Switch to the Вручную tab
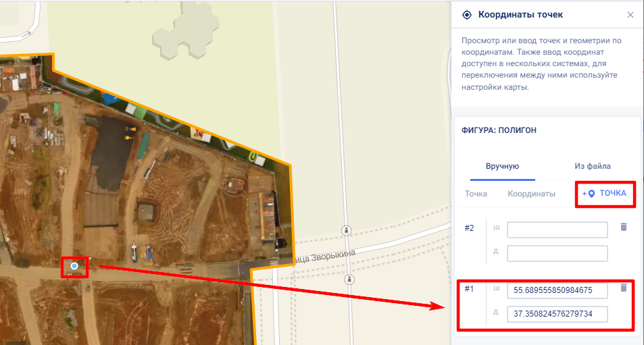 [x=502, y=166]
